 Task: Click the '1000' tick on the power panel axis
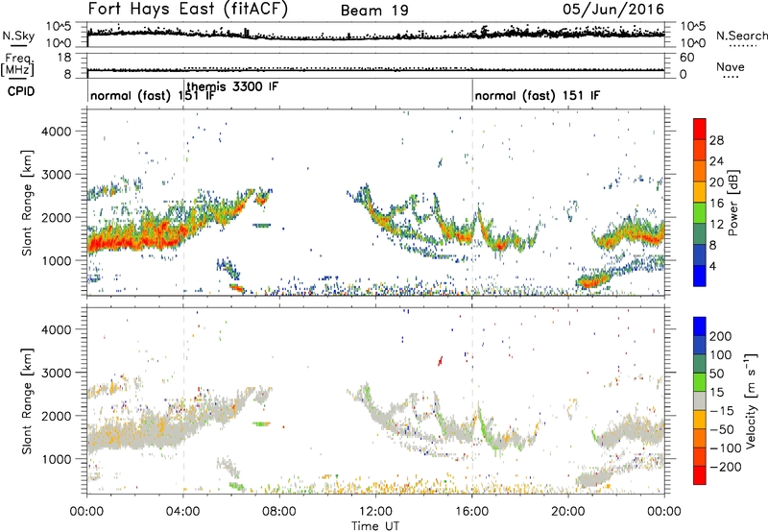56,260
